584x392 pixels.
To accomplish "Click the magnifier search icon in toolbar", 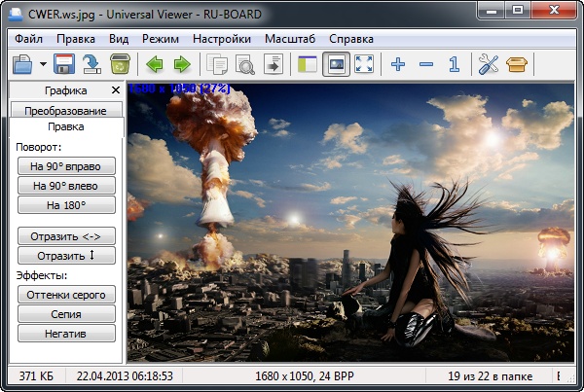I will tap(245, 65).
